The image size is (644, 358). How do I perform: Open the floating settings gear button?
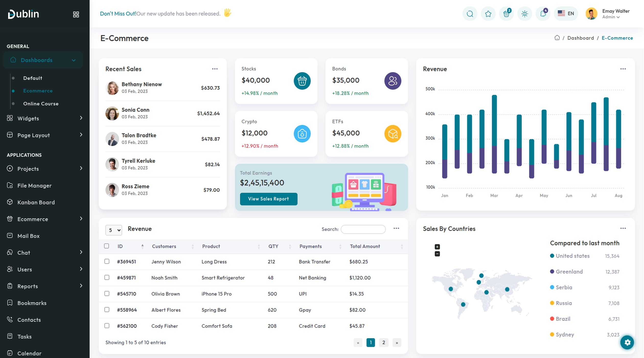[x=627, y=342]
